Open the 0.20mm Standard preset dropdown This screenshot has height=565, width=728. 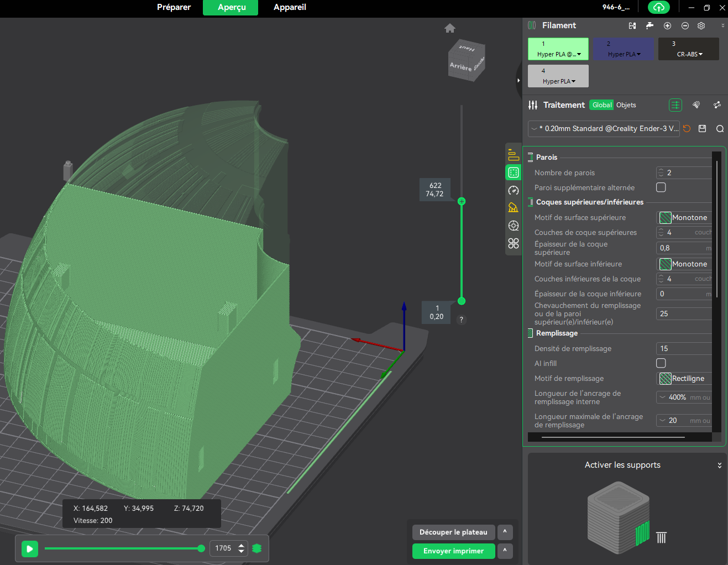point(604,128)
